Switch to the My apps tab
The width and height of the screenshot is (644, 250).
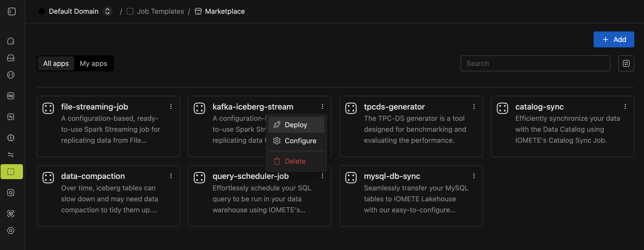point(94,64)
